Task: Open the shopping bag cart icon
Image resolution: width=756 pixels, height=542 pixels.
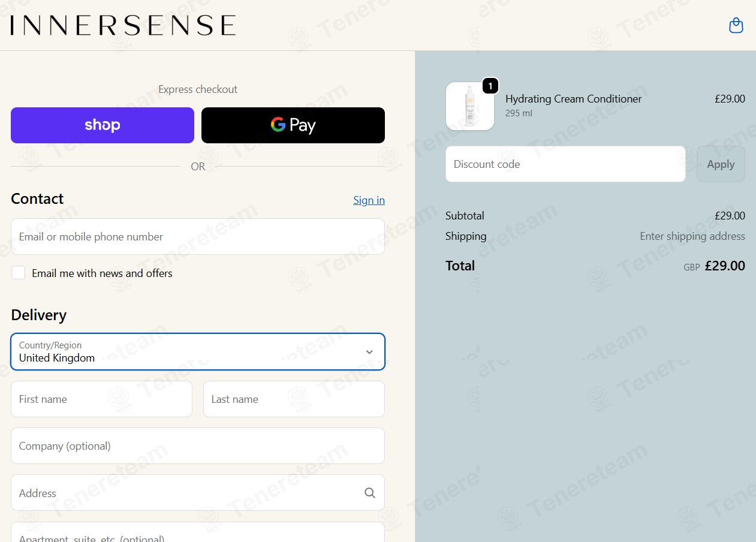Action: click(x=736, y=25)
